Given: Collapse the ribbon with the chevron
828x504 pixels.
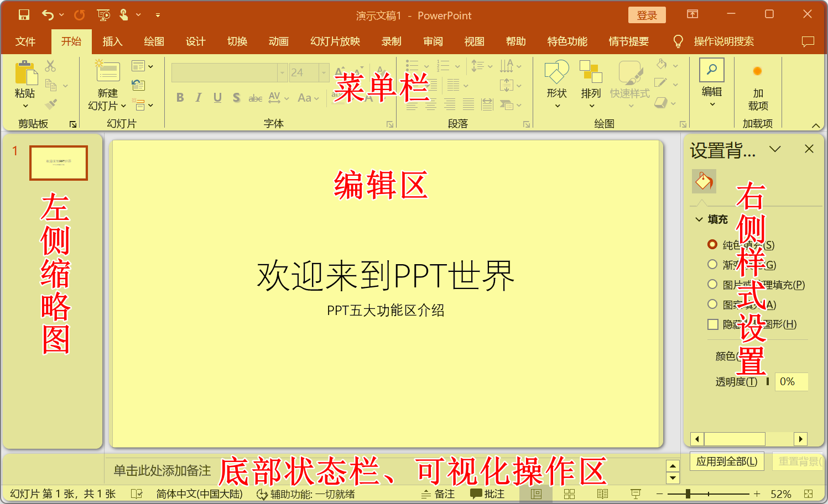Looking at the screenshot, I should 816,125.
